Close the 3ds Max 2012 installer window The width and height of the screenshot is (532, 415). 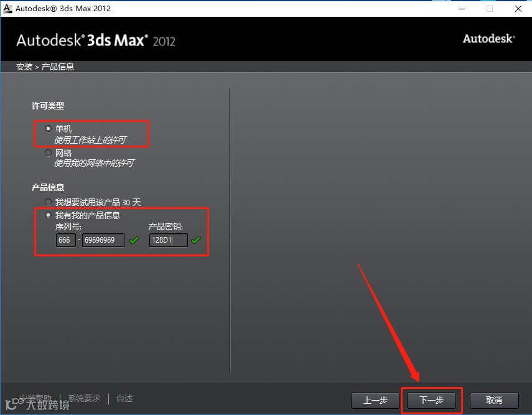click(518, 9)
